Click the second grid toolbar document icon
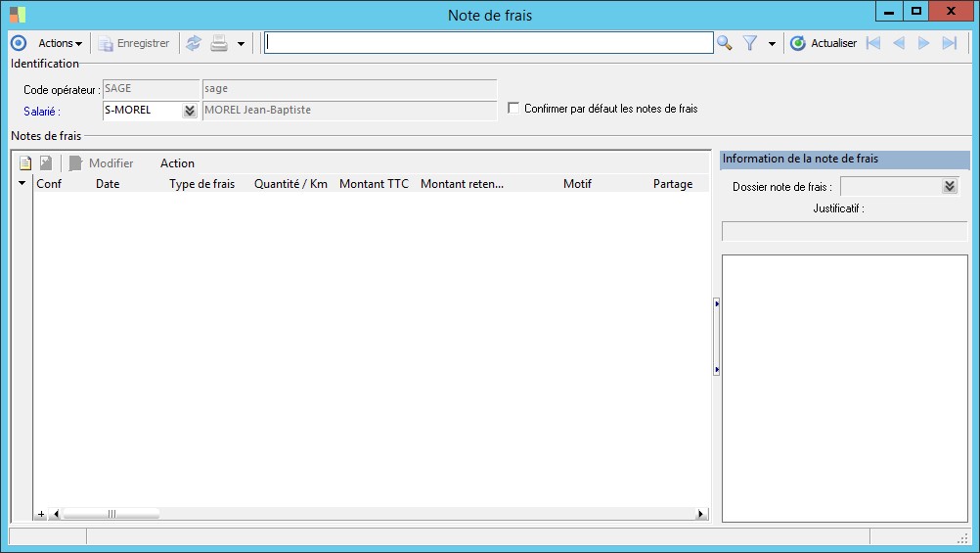This screenshot has width=980, height=553. (46, 163)
